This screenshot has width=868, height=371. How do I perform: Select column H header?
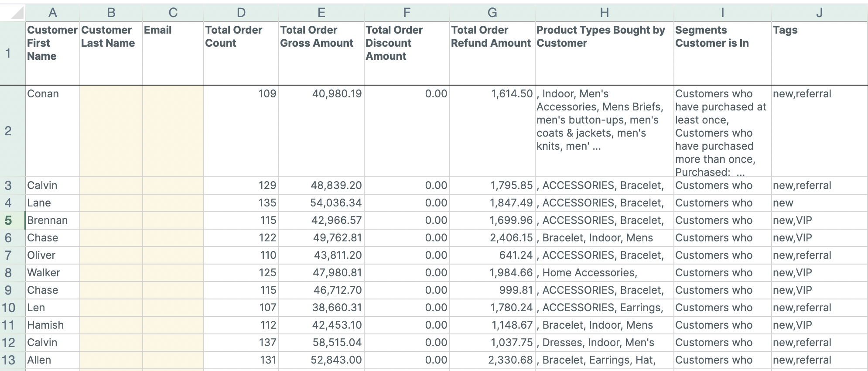point(604,13)
